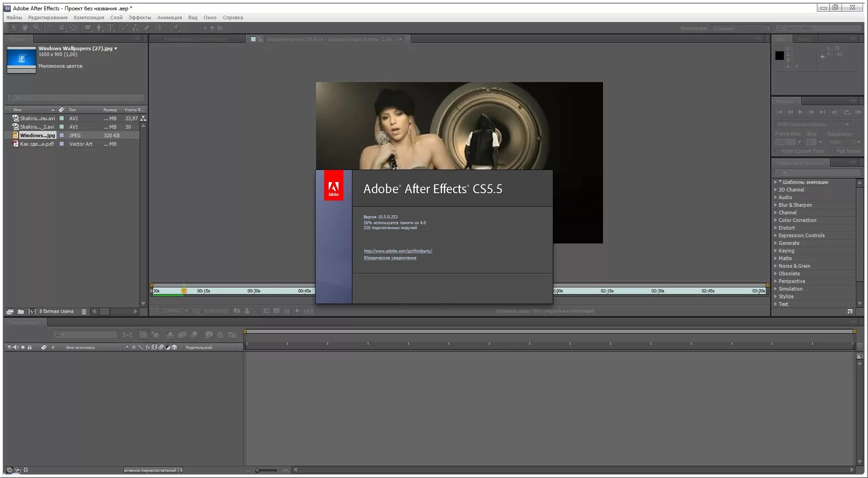Open Юридические уведомления link
868x478 pixels.
[x=390, y=258]
